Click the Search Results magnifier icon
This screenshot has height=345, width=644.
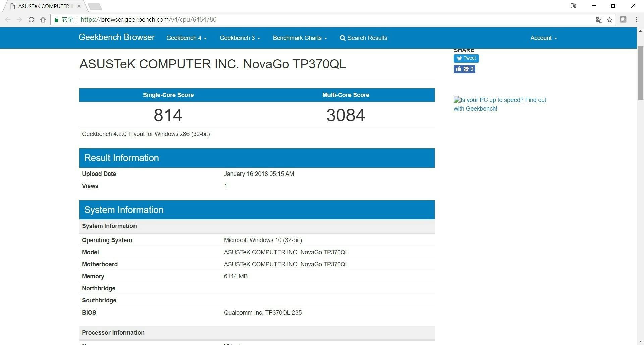[x=342, y=38]
